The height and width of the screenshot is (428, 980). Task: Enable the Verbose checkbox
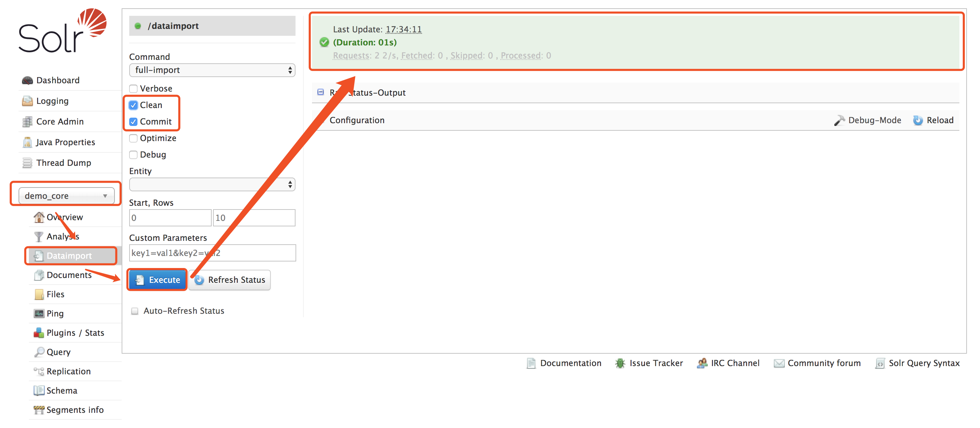[x=134, y=89]
